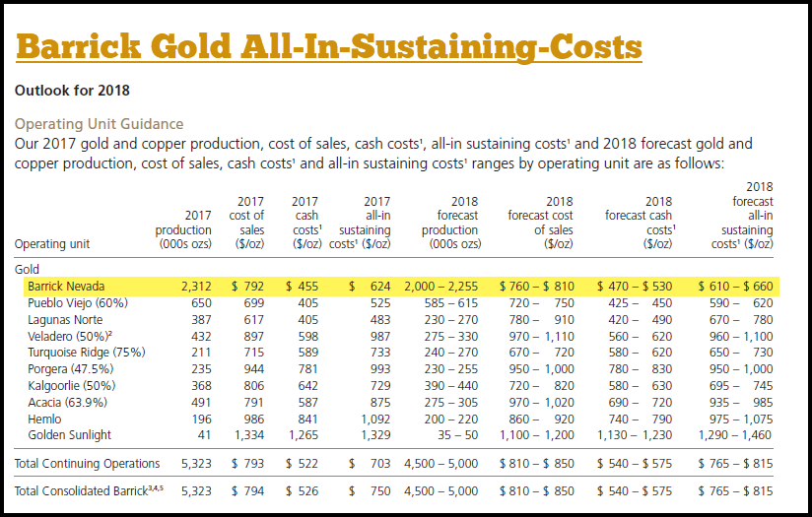Select the 'Hemlo' row label

44,419
